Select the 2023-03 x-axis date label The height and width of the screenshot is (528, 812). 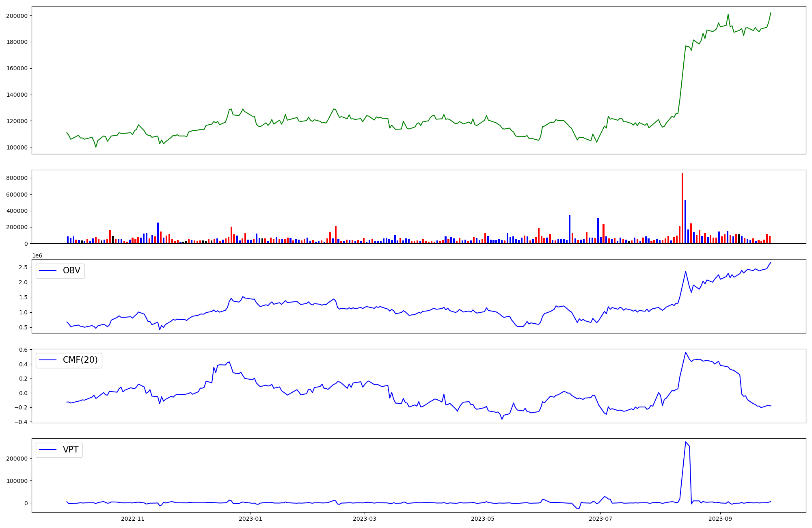point(365,519)
